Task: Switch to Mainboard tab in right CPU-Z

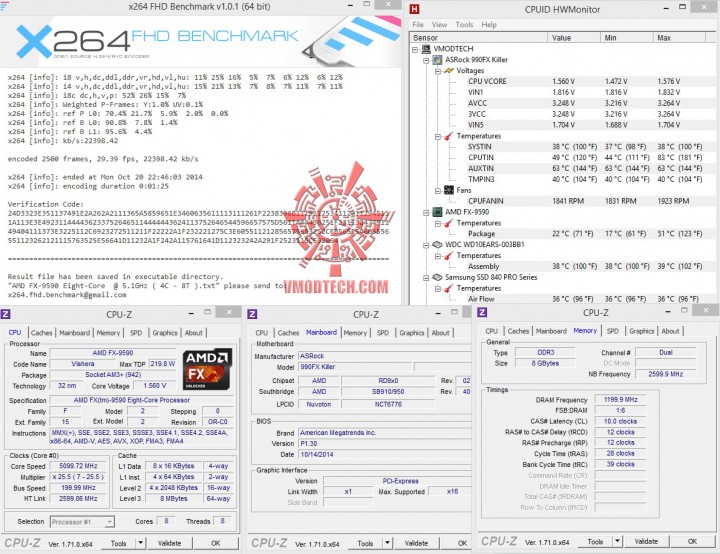Action: (x=551, y=331)
